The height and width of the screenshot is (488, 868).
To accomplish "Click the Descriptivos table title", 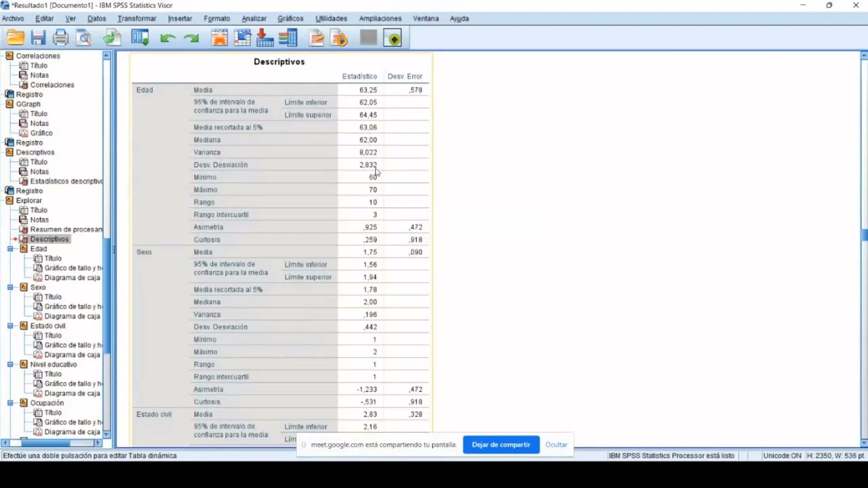I will pyautogui.click(x=279, y=62).
